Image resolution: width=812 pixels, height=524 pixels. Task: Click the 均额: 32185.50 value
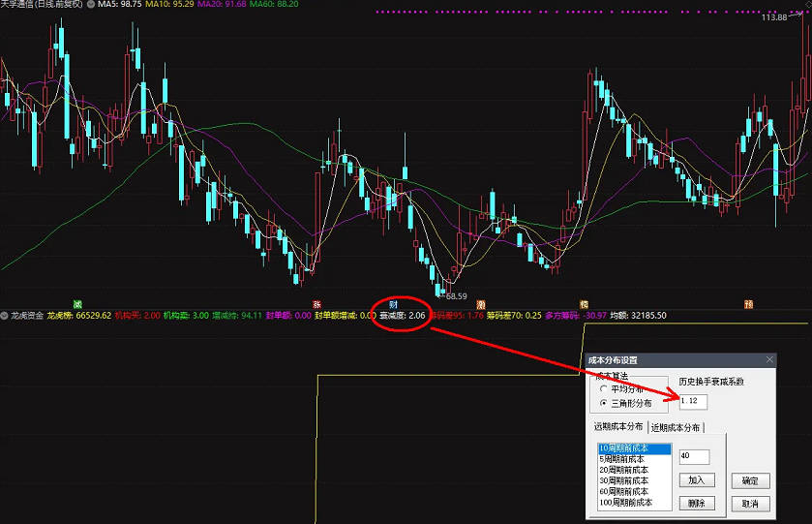[x=638, y=315]
